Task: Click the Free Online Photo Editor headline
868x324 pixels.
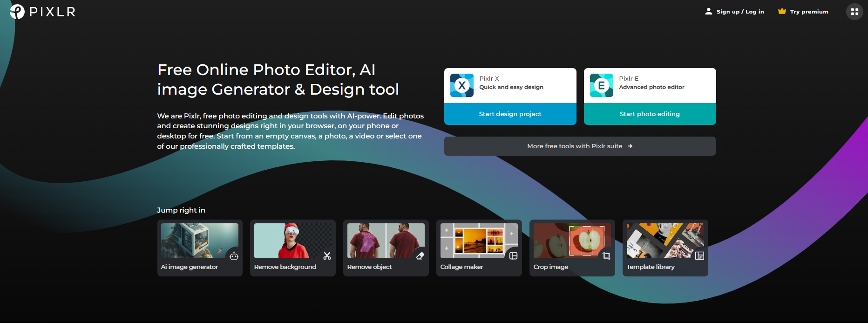Action: point(278,79)
